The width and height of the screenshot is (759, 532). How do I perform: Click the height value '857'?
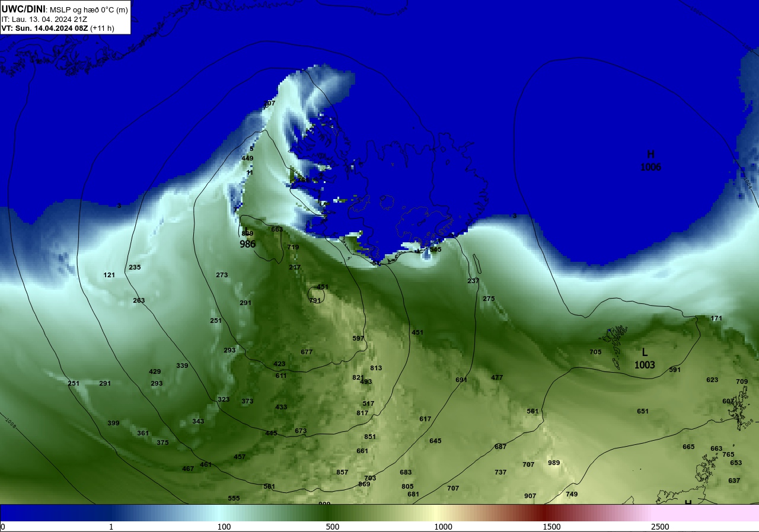(x=342, y=472)
